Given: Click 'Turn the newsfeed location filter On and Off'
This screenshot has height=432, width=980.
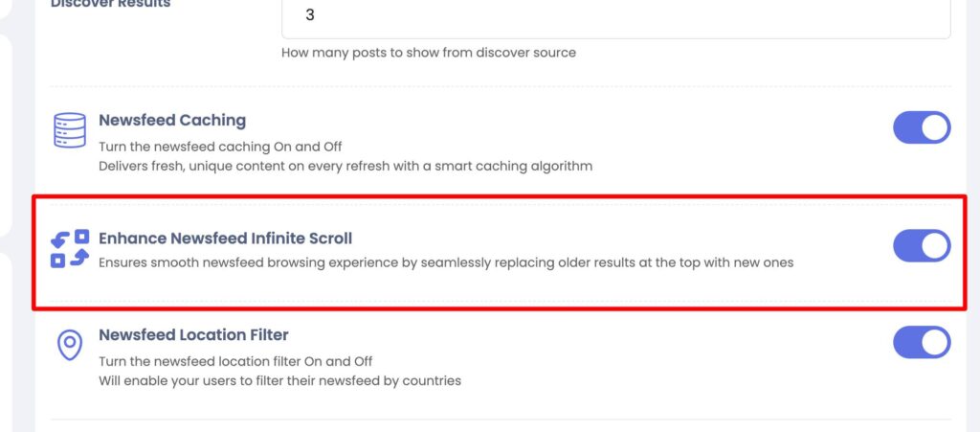Looking at the screenshot, I should click(235, 361).
